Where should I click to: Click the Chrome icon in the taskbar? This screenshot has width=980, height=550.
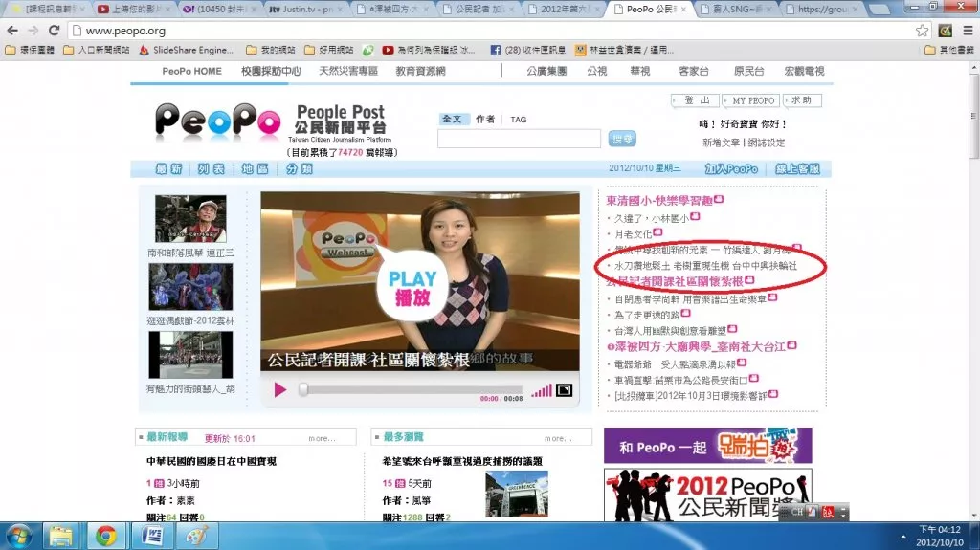click(x=105, y=537)
